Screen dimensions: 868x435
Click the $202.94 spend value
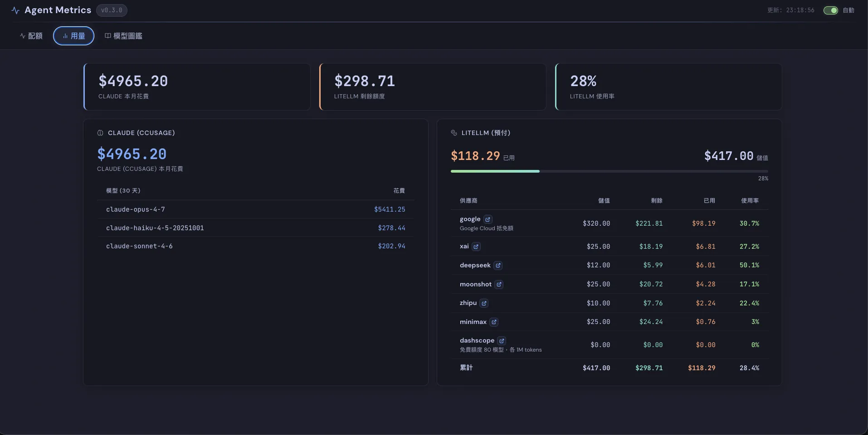coord(392,246)
